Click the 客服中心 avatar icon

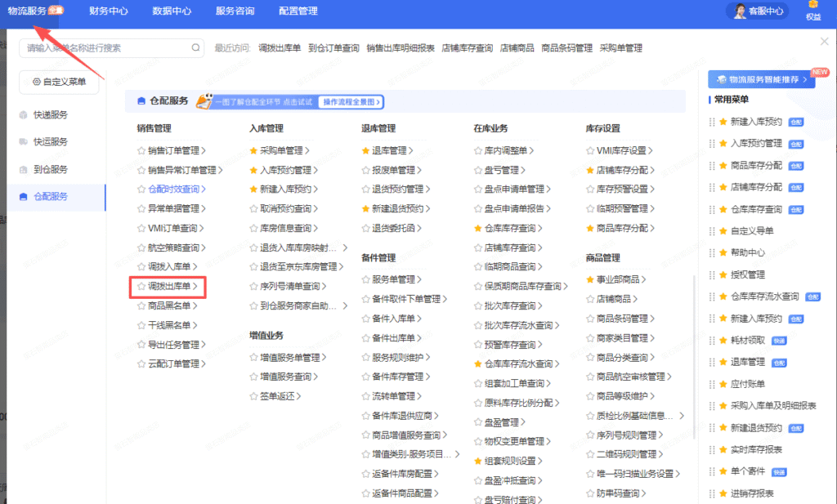coord(739,11)
